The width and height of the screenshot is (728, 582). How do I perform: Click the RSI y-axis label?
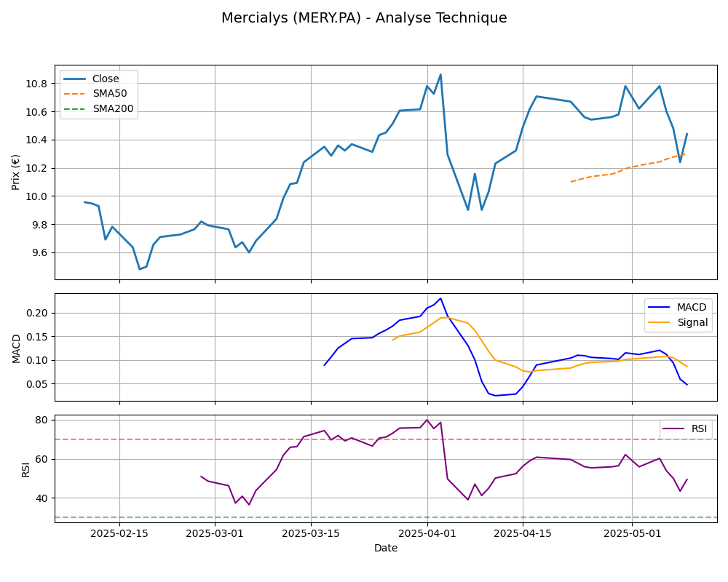click(25, 470)
